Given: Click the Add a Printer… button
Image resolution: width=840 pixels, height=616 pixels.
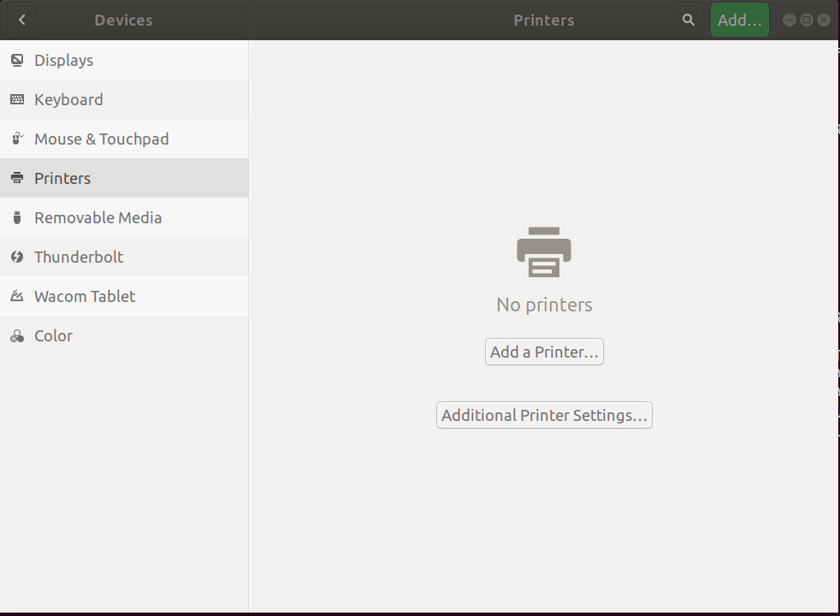Looking at the screenshot, I should tap(544, 352).
